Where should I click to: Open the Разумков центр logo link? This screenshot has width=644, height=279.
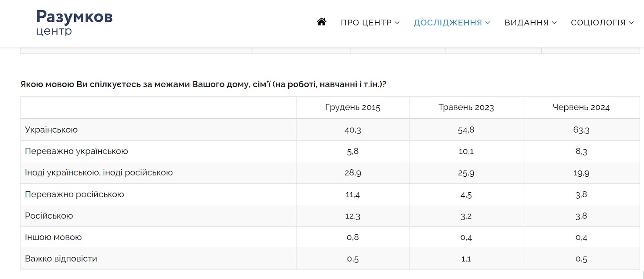(x=74, y=23)
